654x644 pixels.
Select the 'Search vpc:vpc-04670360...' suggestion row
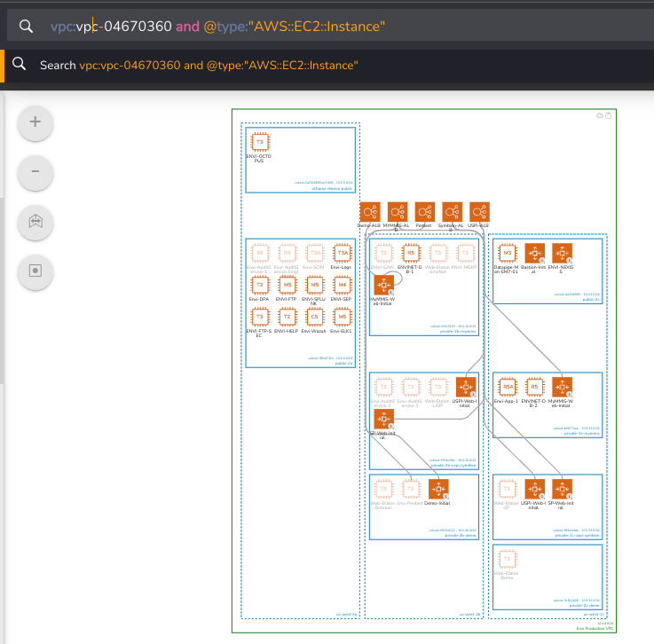pyautogui.click(x=327, y=66)
